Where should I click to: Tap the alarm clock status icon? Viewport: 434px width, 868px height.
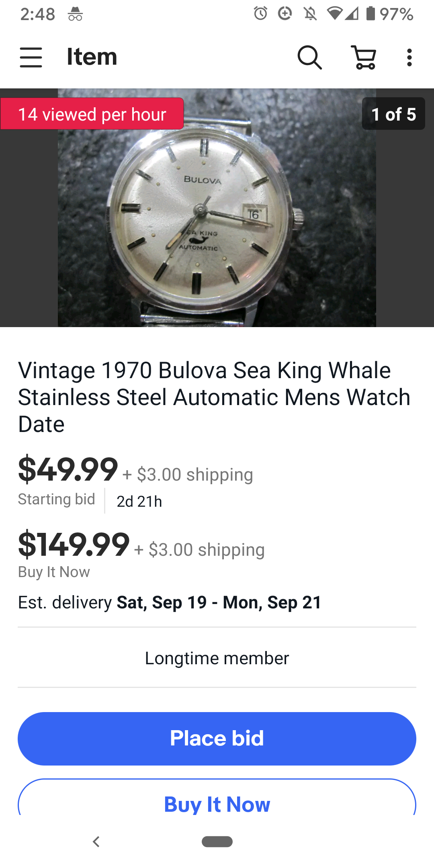coord(260,14)
